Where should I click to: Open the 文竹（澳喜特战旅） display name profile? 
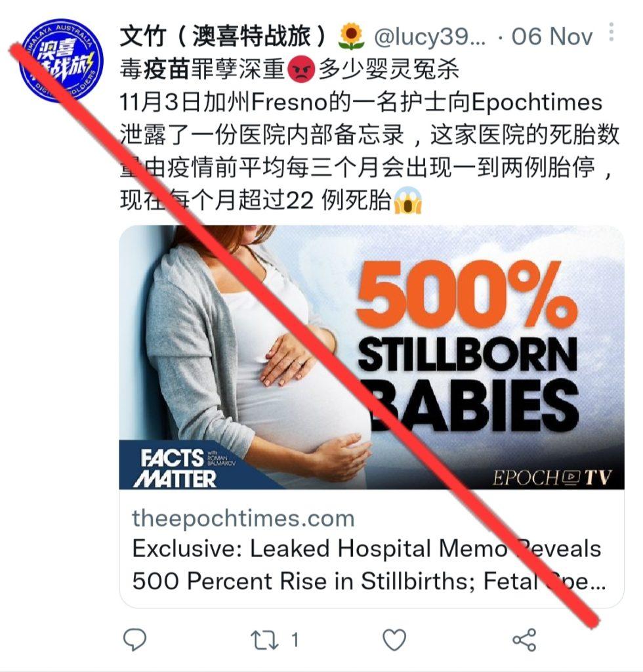click(225, 36)
